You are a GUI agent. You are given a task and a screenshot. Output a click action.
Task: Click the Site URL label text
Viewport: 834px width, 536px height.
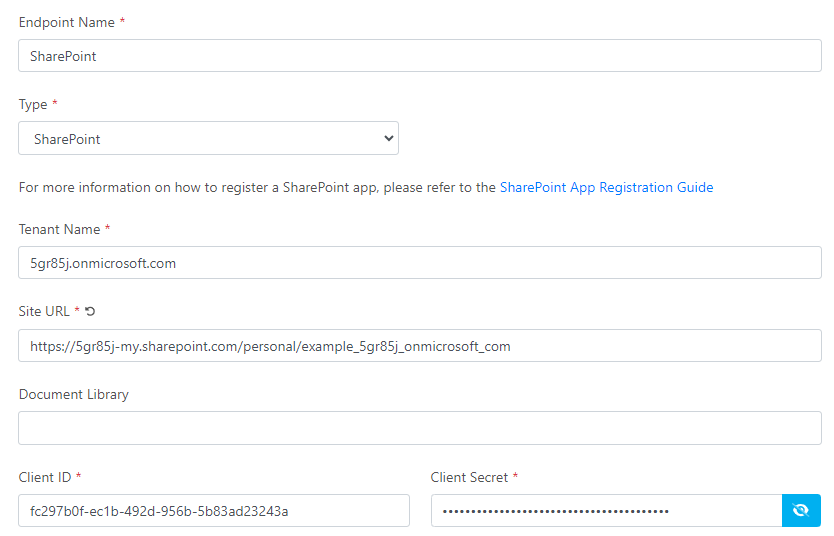tap(44, 312)
